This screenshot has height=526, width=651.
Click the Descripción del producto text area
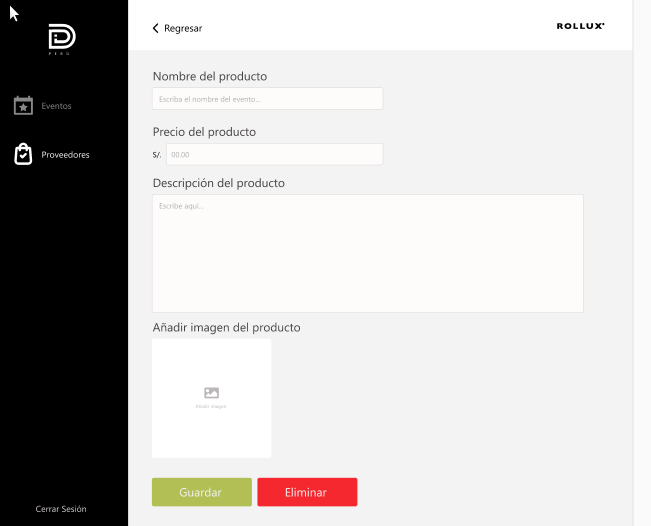(x=368, y=253)
